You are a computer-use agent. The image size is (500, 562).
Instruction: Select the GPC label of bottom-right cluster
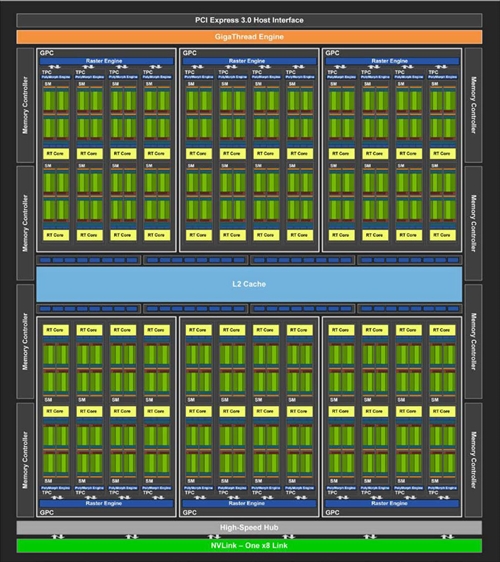(x=332, y=513)
